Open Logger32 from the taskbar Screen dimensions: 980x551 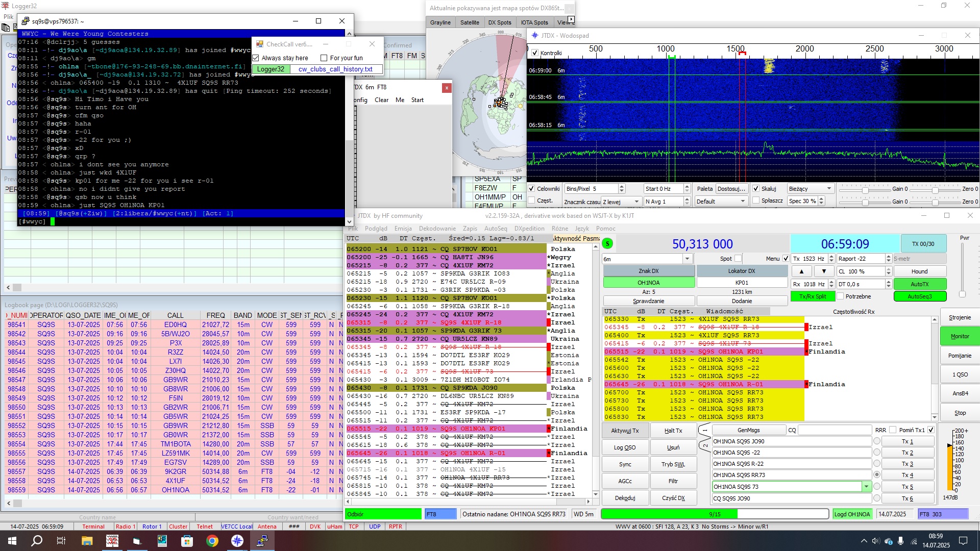112,541
